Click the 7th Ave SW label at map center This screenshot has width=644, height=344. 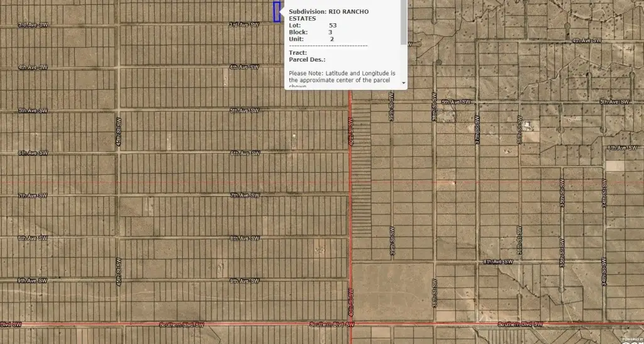pos(245,196)
